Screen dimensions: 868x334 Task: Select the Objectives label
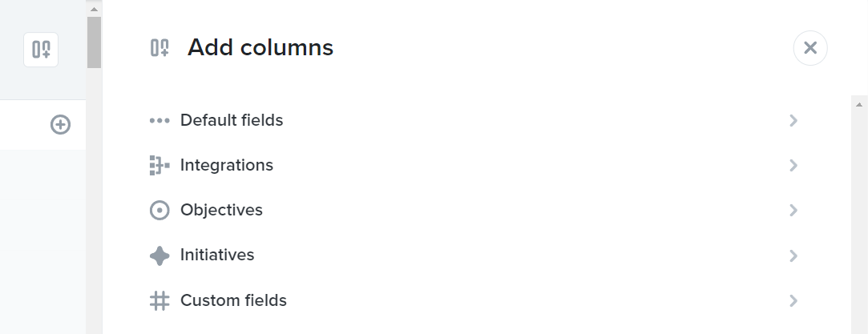221,210
